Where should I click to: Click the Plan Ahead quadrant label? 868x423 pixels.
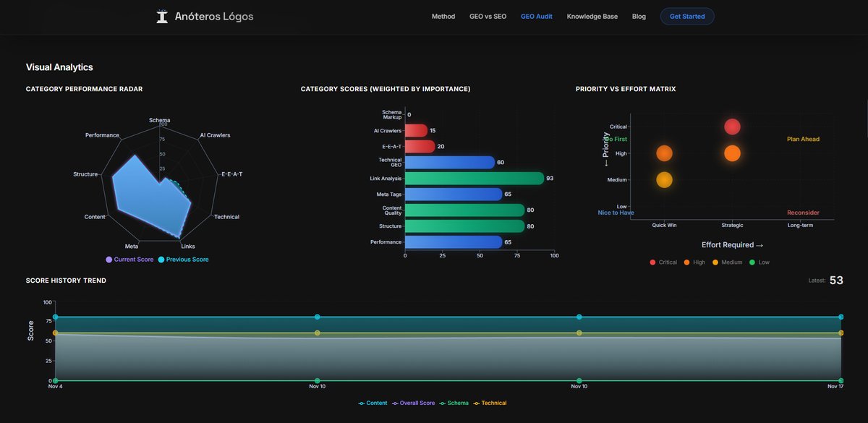click(803, 139)
